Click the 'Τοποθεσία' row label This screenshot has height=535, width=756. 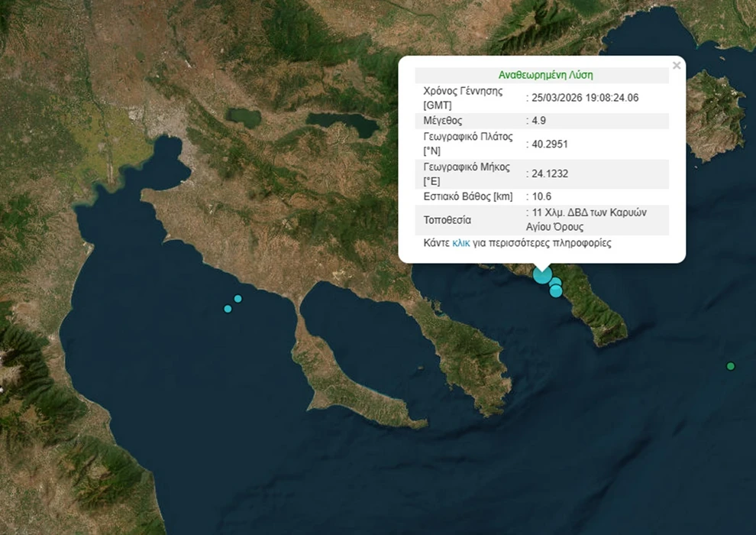447,220
